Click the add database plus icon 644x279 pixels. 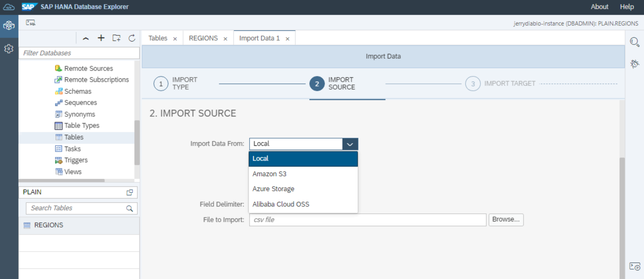(101, 38)
